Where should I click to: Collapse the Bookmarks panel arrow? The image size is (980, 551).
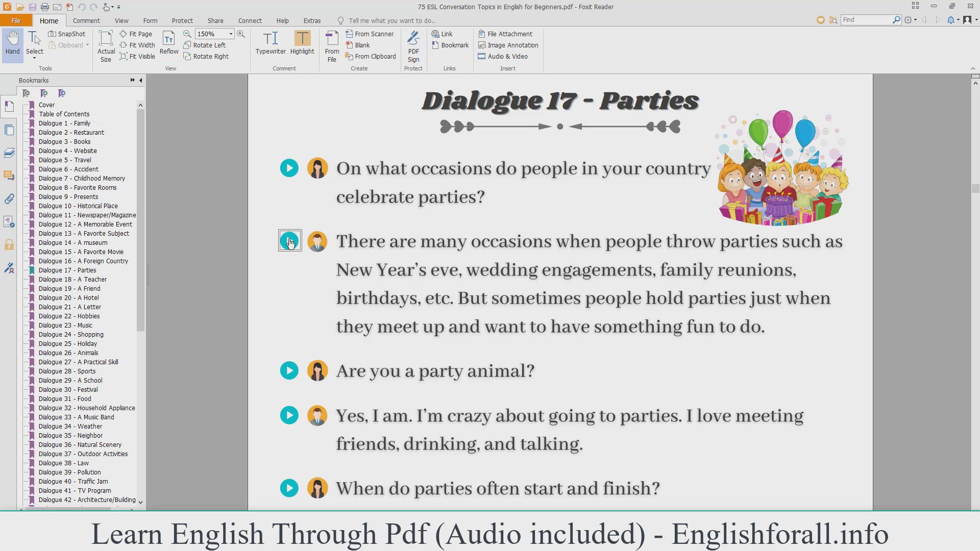(141, 80)
